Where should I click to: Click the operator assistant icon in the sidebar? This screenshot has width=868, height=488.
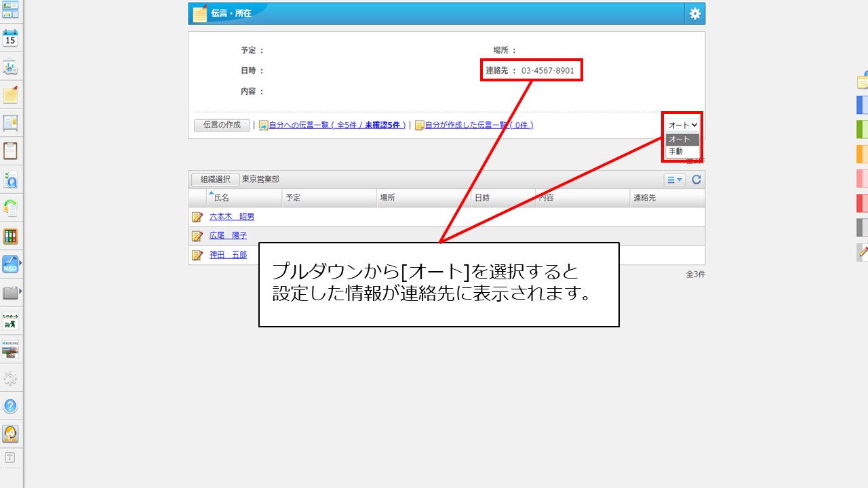point(10,434)
